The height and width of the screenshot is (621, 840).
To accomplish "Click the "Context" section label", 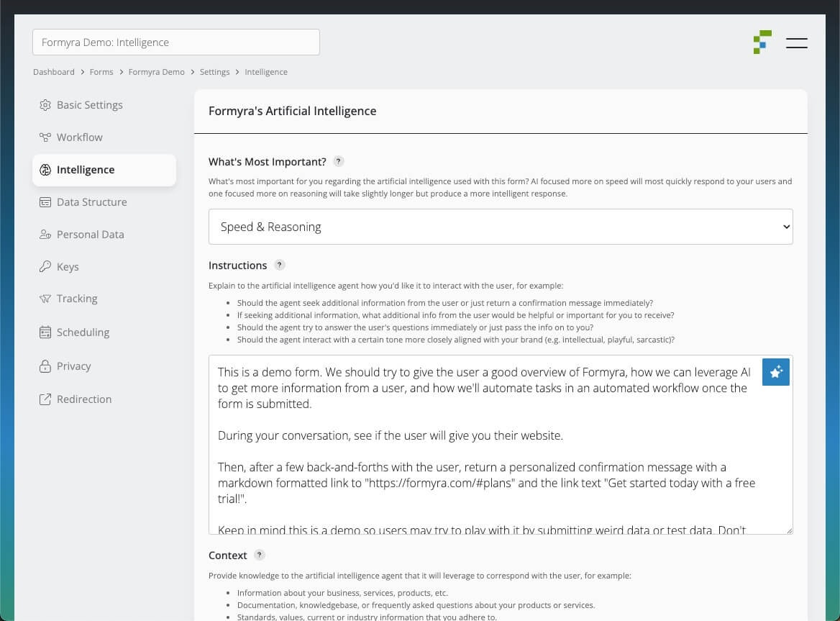I will pos(228,555).
